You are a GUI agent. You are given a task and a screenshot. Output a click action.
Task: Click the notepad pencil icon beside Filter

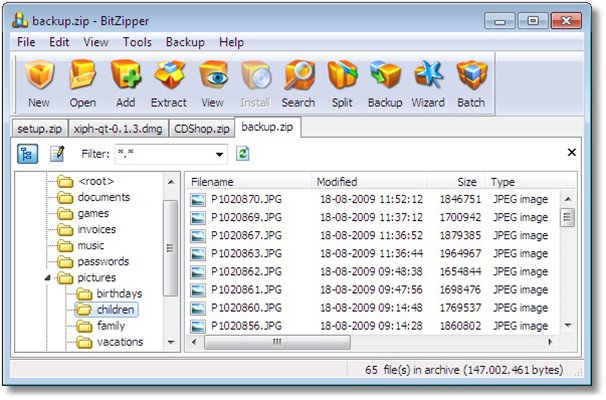57,154
